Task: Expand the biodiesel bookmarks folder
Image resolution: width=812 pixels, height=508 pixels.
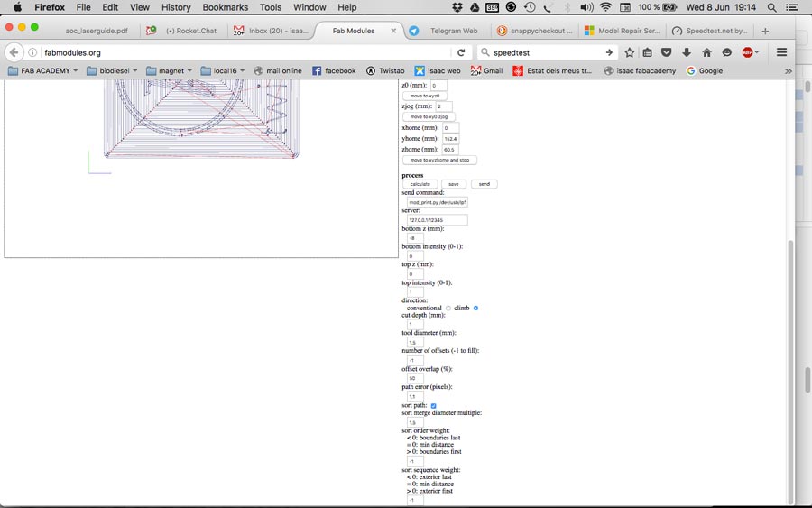Action: 112,71
